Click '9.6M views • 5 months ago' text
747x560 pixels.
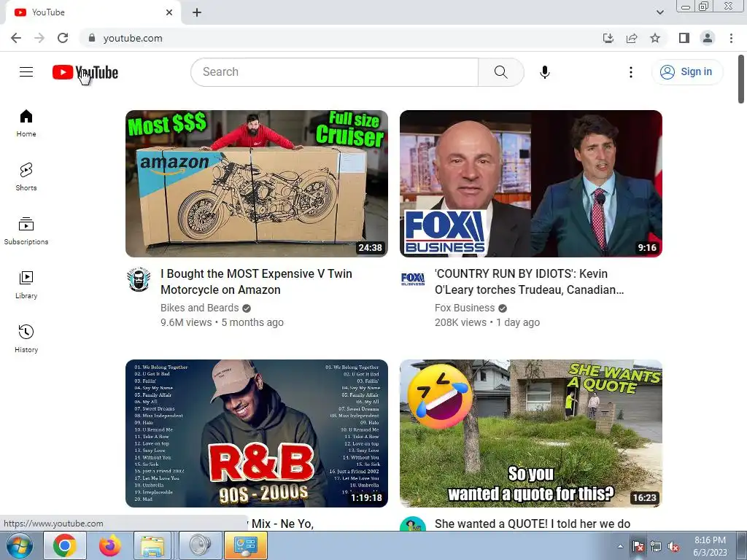tap(222, 322)
